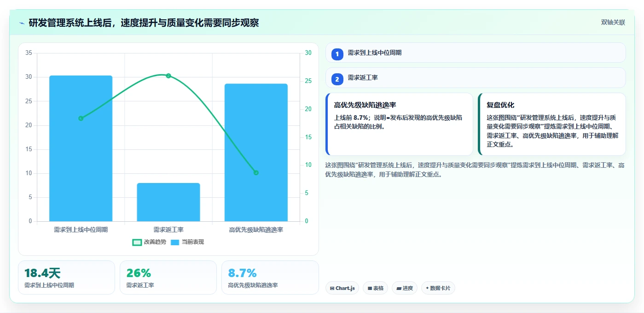Click the icon in the 表格 tag
The width and height of the screenshot is (644, 313).
pyautogui.click(x=370, y=288)
